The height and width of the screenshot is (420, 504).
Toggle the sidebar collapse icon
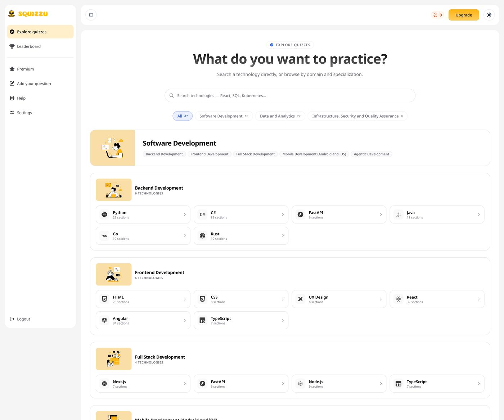(91, 15)
